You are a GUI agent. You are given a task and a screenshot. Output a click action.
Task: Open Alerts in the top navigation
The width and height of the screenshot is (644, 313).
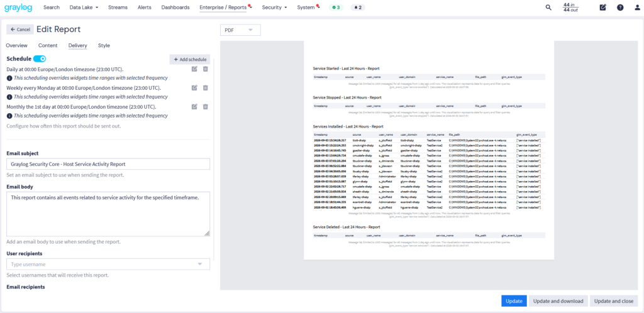tap(145, 8)
